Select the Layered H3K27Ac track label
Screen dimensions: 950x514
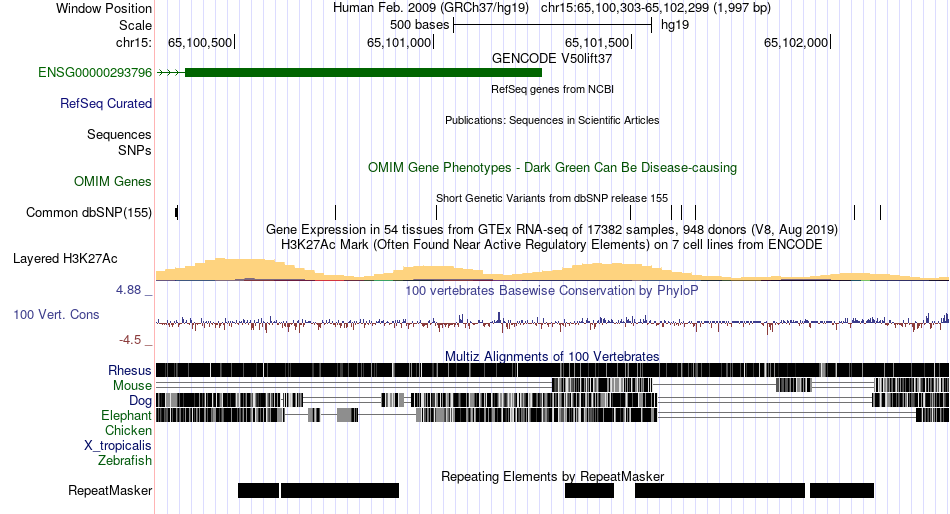point(65,259)
